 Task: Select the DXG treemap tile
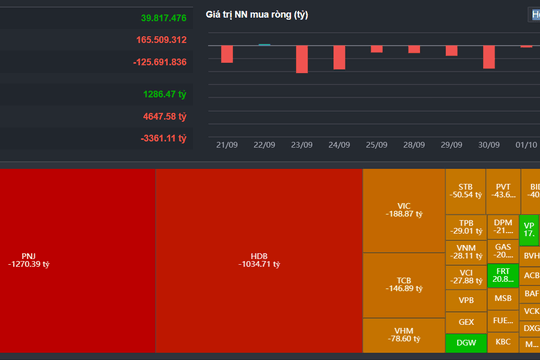tap(530, 329)
